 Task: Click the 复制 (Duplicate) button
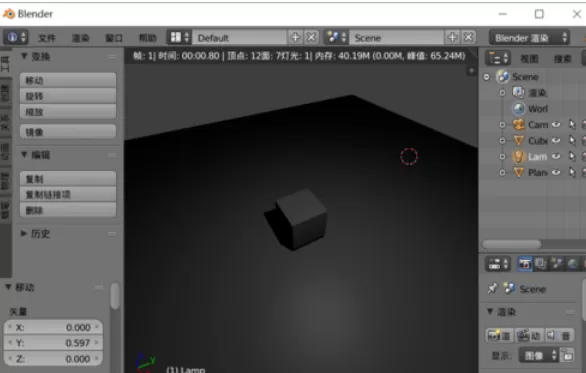[x=68, y=179]
